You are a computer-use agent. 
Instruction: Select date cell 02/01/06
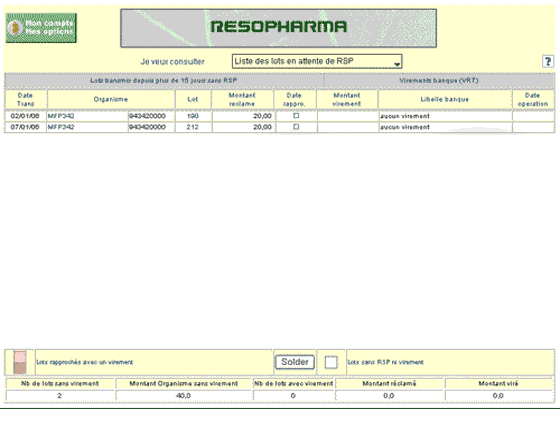click(x=25, y=116)
